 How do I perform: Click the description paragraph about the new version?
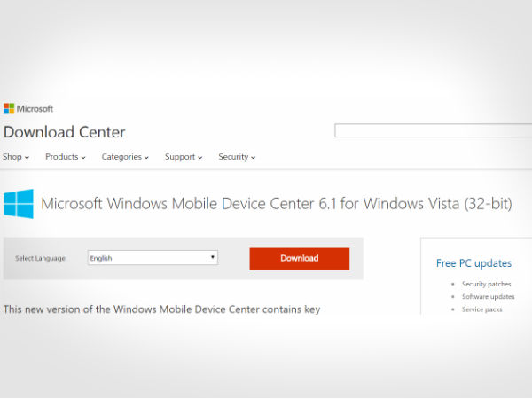161,309
